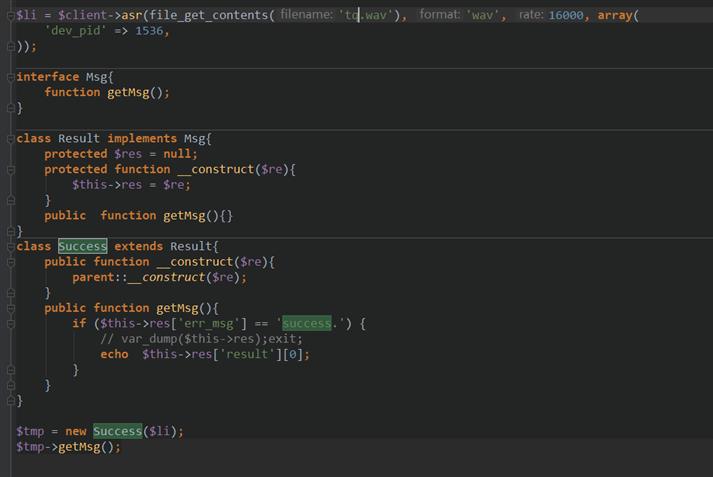This screenshot has height=477, width=713.
Task: Place cursor on highlighted Success class name
Action: point(82,246)
